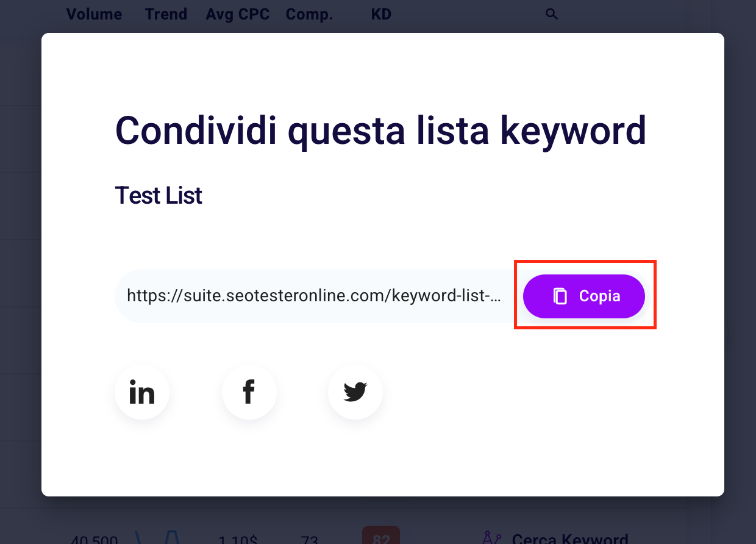Click the 1.10$ CPC value

238,540
